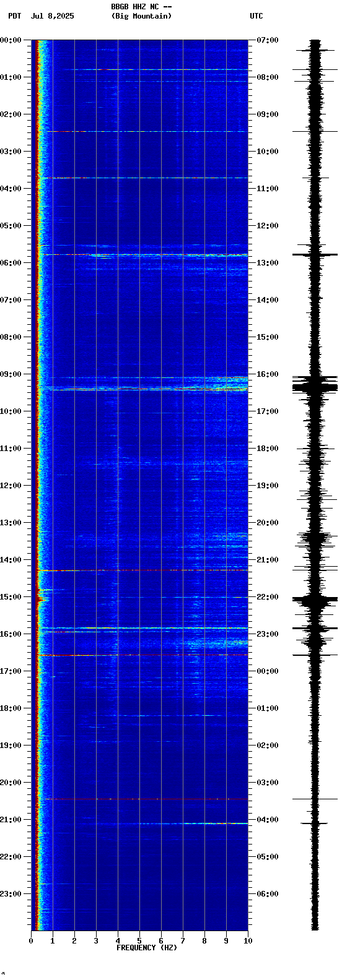The width and height of the screenshot is (342, 980).
Task: Click the station title 'BBGB HHZ NC --'
Action: pos(141,7)
